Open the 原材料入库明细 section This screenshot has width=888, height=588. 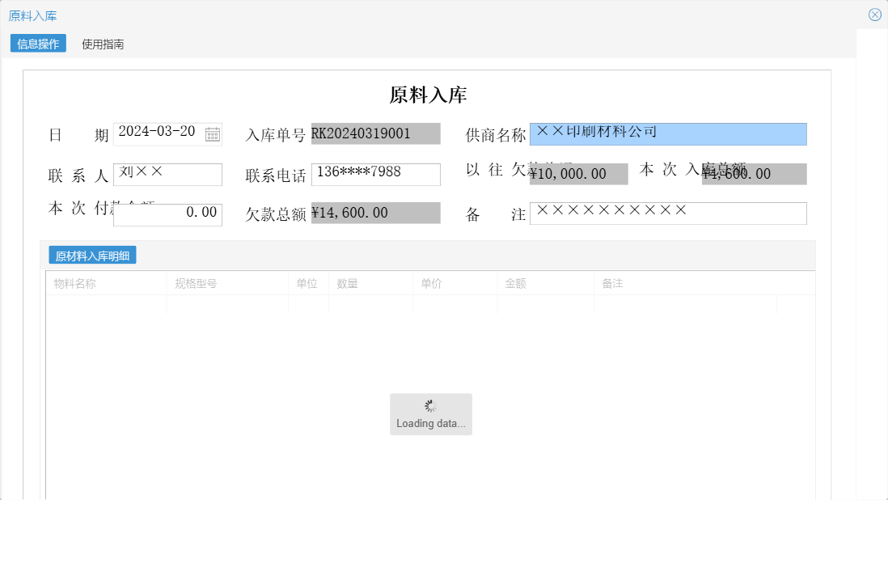(x=93, y=254)
